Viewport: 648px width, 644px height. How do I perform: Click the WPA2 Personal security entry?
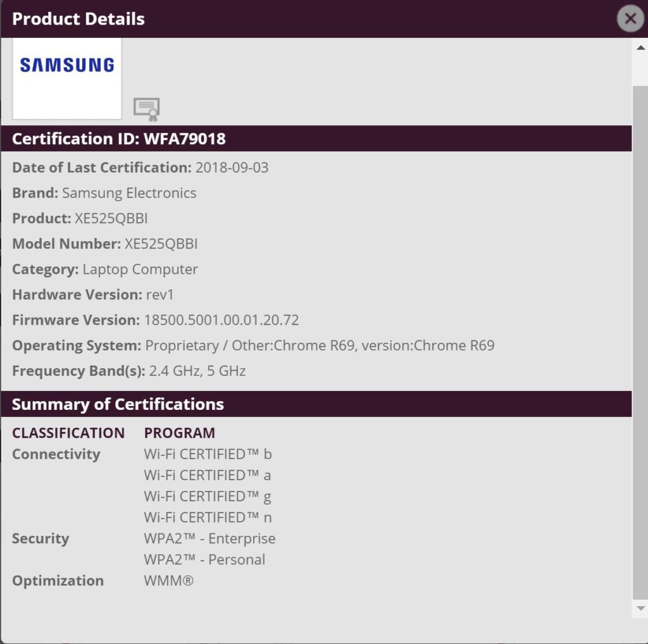(x=204, y=560)
